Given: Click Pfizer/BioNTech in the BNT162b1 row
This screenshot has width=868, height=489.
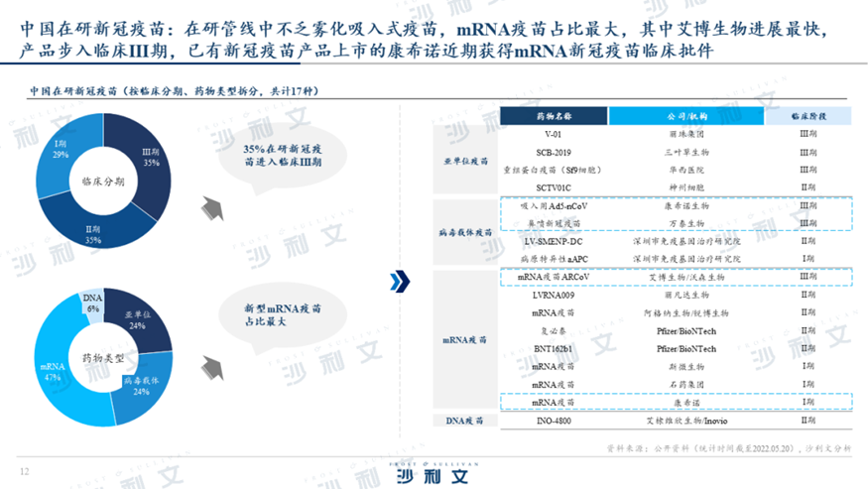Looking at the screenshot, I should (686, 349).
